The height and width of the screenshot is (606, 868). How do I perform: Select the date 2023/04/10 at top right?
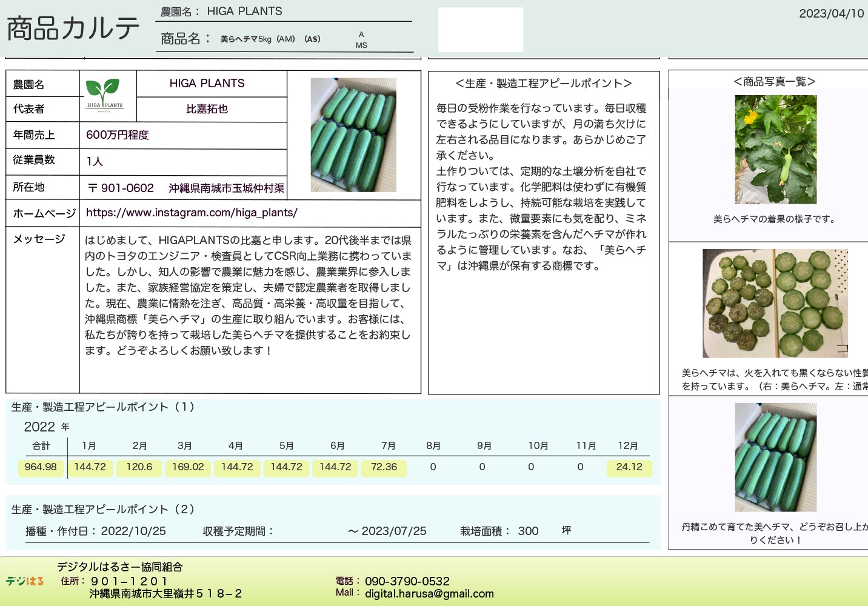830,13
